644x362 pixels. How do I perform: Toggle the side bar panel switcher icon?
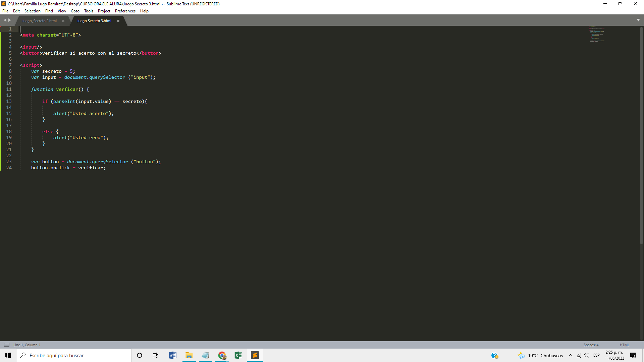coord(7,345)
